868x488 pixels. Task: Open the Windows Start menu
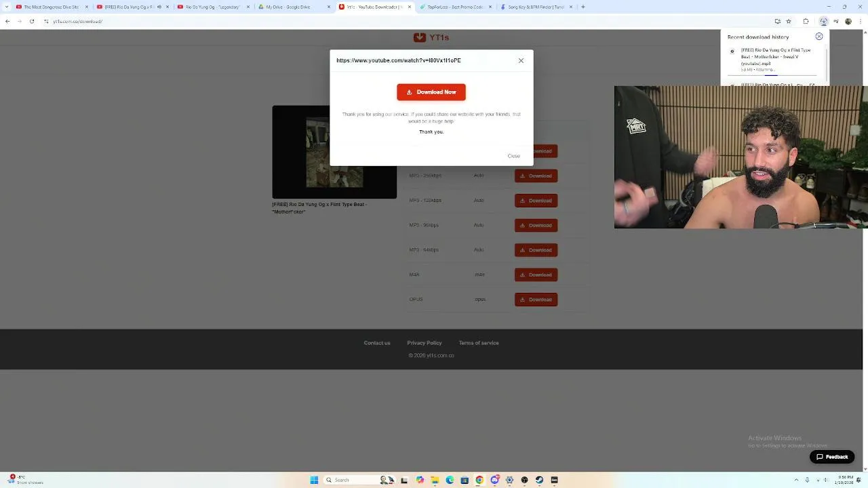(314, 480)
